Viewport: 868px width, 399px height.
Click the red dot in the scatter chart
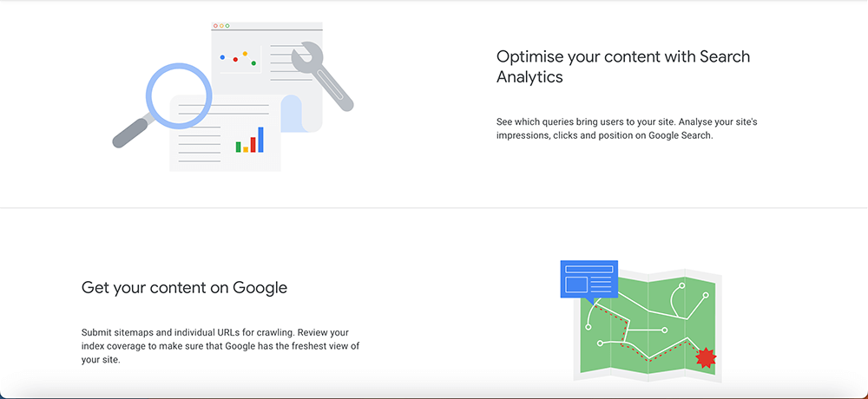[x=235, y=60]
